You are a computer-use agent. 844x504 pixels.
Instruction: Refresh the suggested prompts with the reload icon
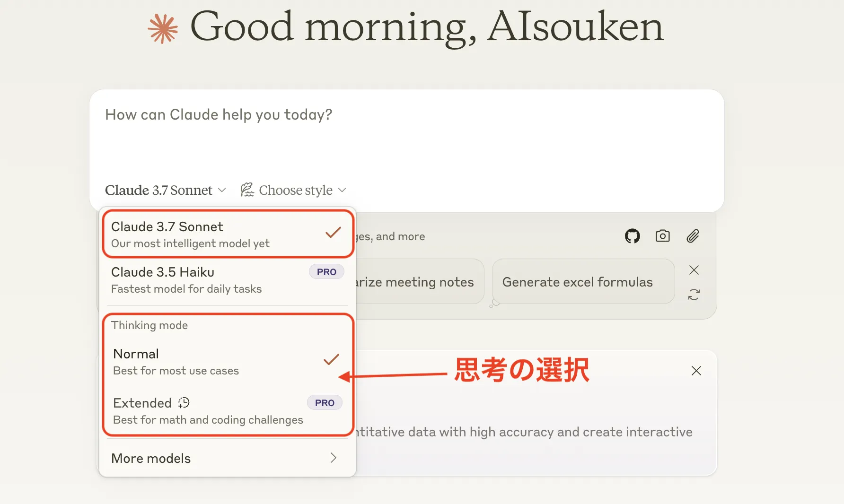(694, 295)
